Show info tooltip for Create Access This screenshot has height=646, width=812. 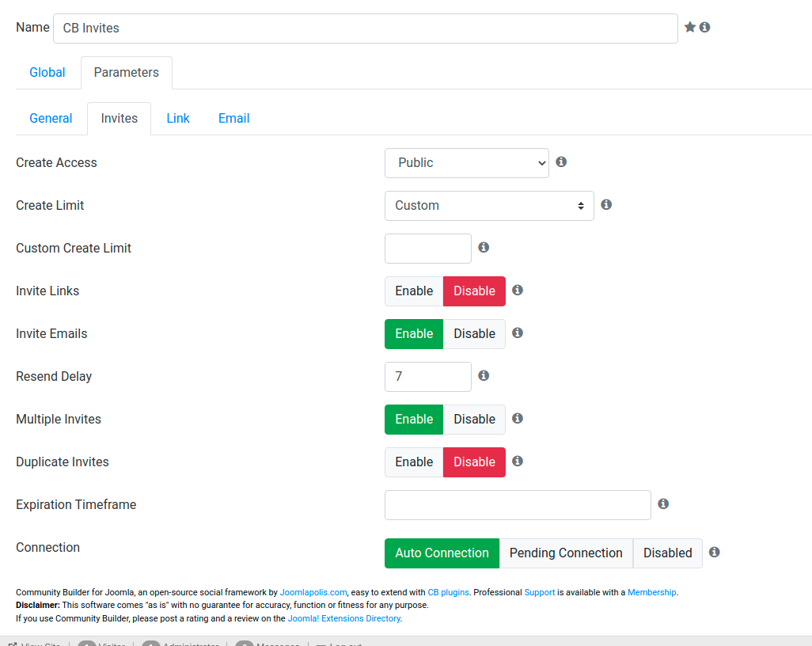click(x=561, y=162)
